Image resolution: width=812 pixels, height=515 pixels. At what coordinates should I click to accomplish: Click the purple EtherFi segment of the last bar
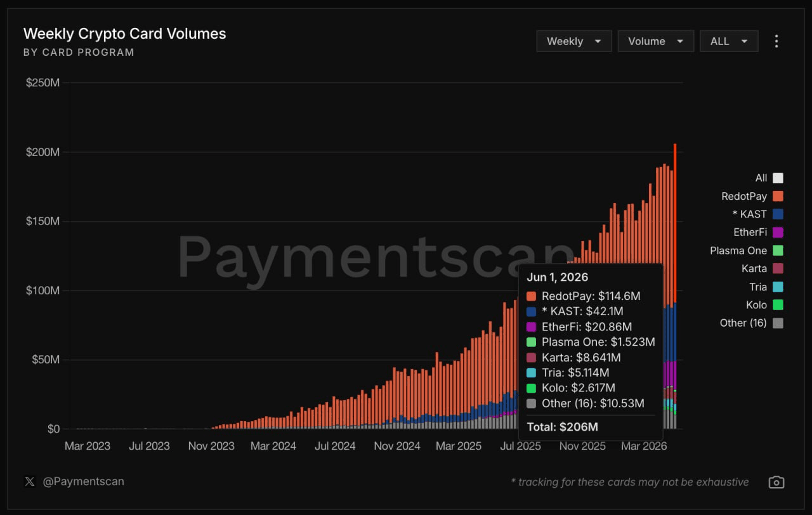(675, 374)
